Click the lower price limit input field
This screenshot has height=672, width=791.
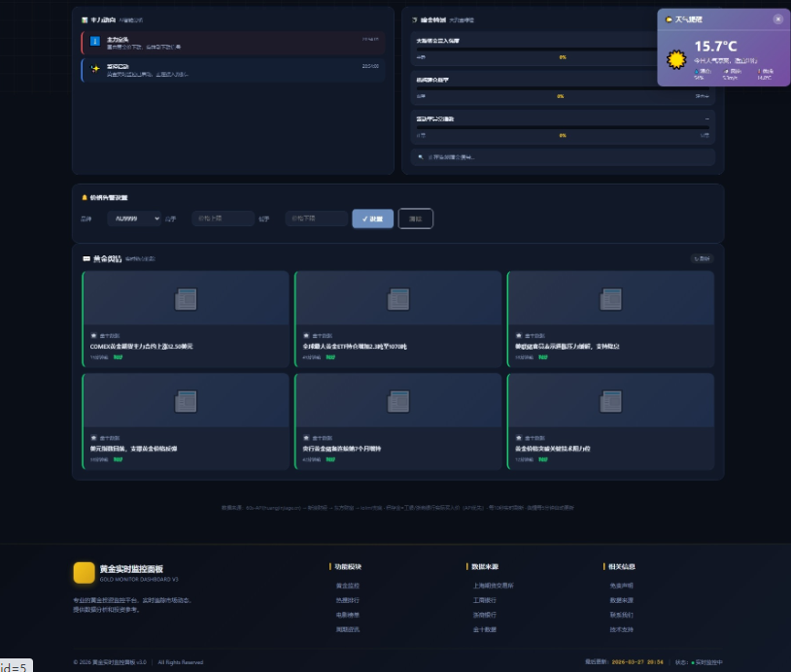coord(316,219)
